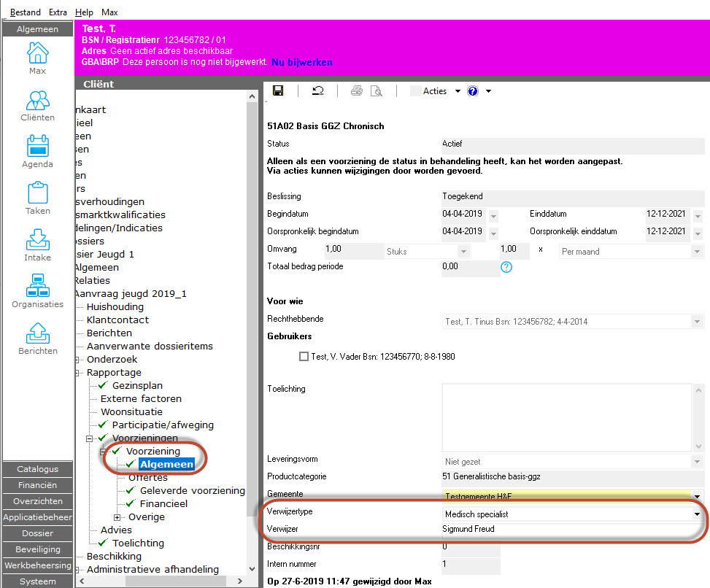
Task: Click the Nu bijwerken link
Action: [302, 62]
